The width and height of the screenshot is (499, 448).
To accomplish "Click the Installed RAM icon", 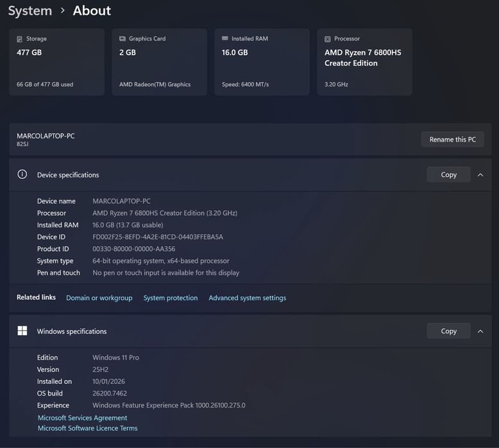I will (225, 39).
